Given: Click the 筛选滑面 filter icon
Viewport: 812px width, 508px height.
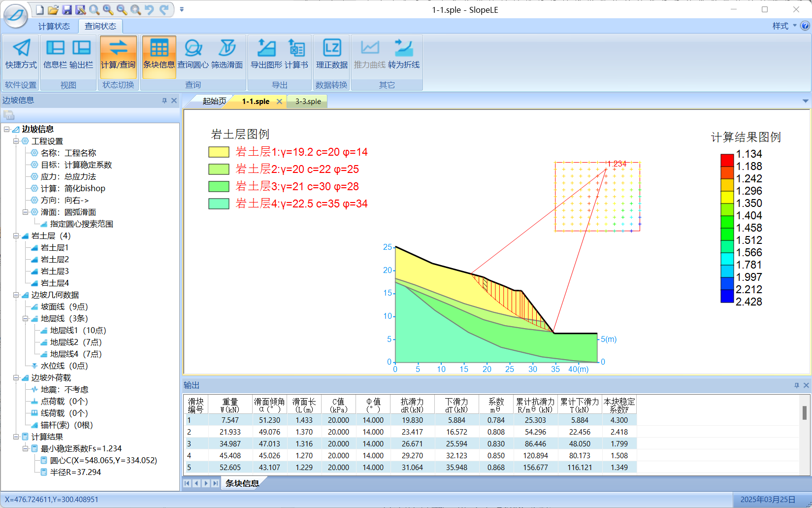Looking at the screenshot, I should (x=227, y=55).
